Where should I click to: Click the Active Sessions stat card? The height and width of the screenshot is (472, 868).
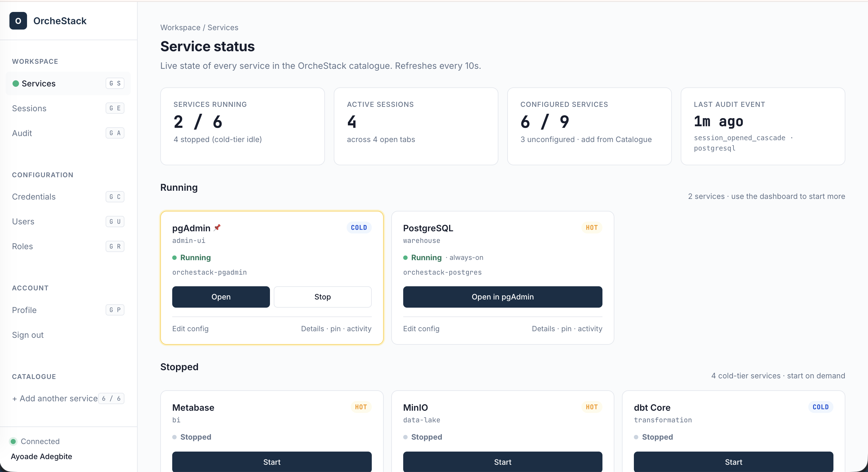point(416,126)
